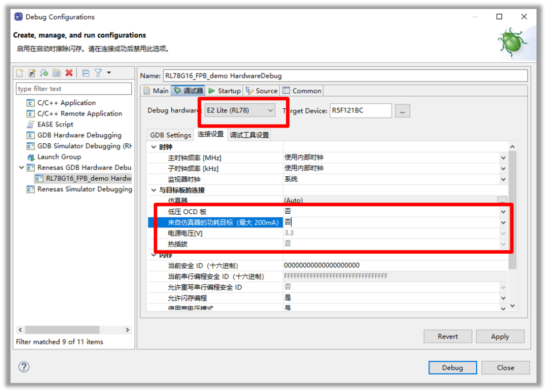547x392 pixels.
Task: Switch to the 调试工具设置 sub-tab
Action: tap(249, 135)
